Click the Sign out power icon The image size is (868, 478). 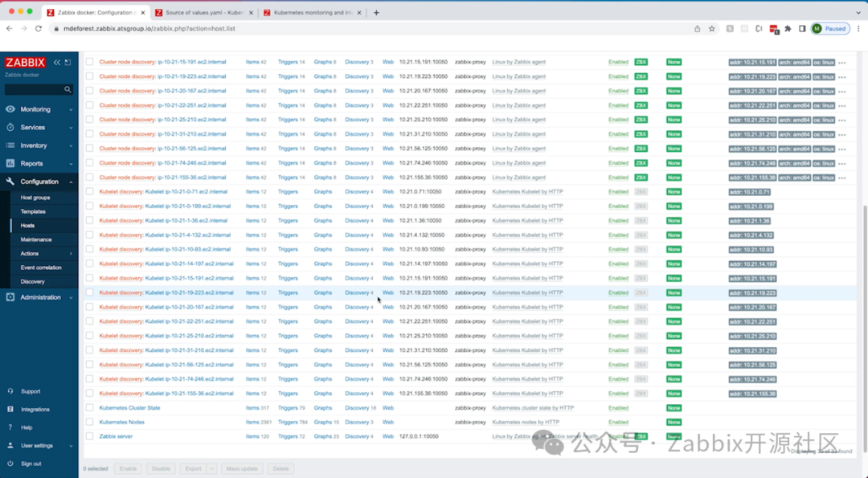[x=10, y=464]
